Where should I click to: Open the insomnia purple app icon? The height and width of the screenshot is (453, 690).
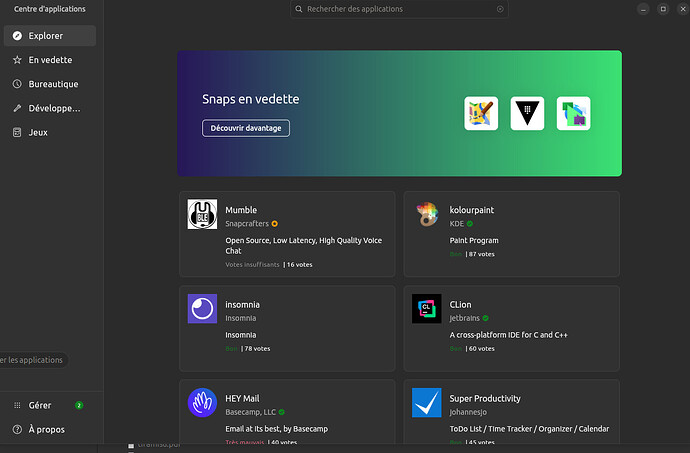[x=202, y=309]
